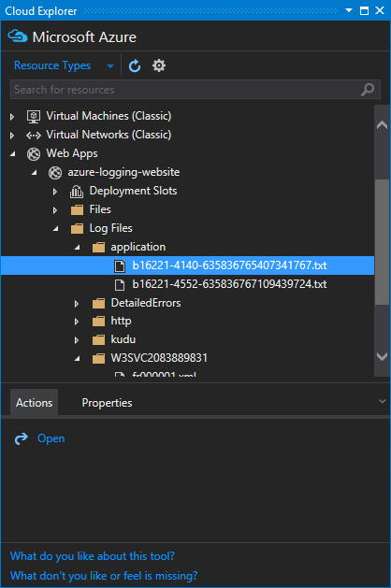
Task: Click the b16221-4552 file icon
Action: [120, 284]
